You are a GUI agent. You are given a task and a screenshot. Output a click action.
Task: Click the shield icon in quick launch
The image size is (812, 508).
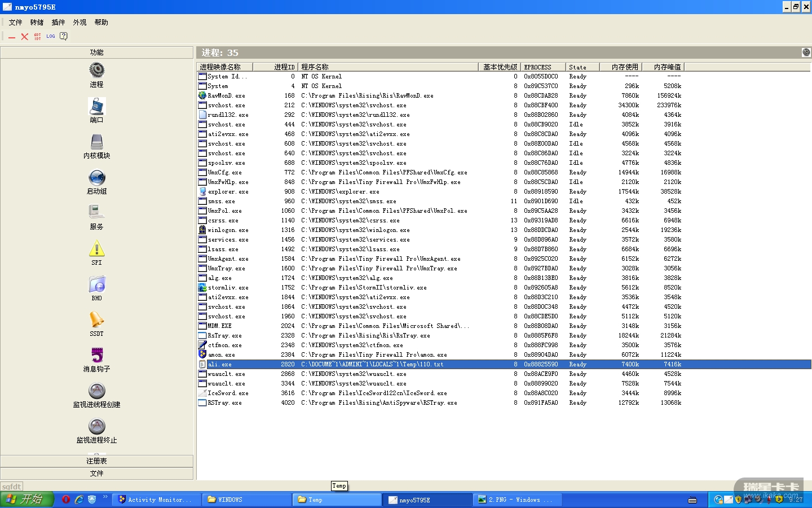[92, 500]
